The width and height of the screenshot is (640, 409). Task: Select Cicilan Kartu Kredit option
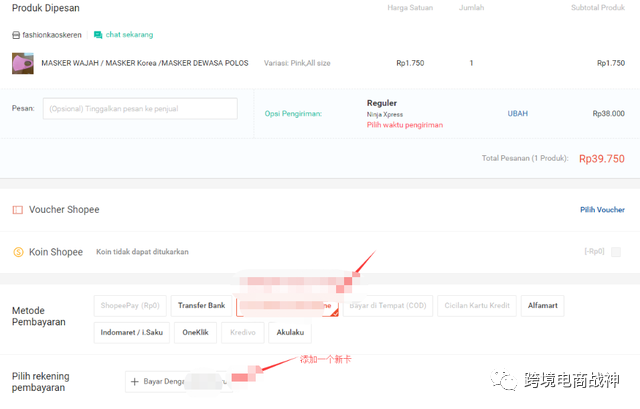(477, 306)
